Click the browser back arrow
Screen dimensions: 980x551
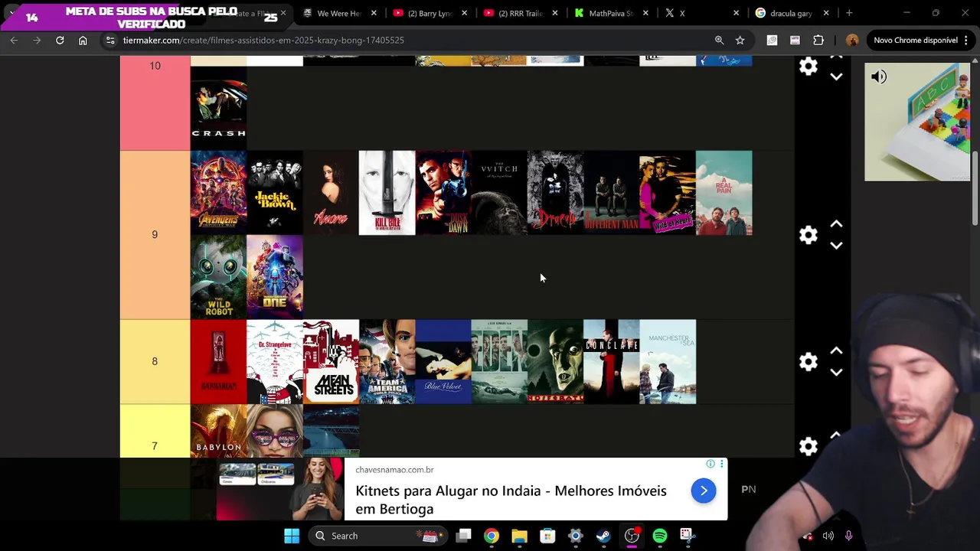[x=14, y=40]
